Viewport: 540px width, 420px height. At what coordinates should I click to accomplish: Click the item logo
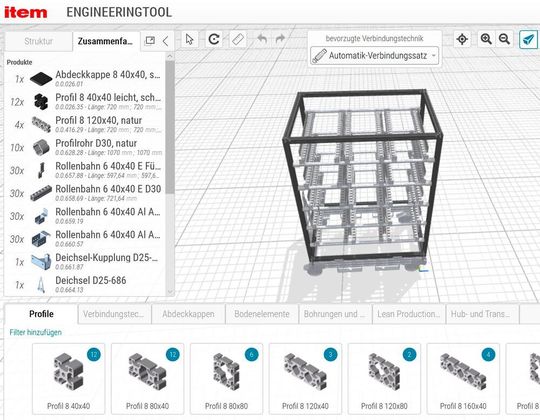(25, 12)
